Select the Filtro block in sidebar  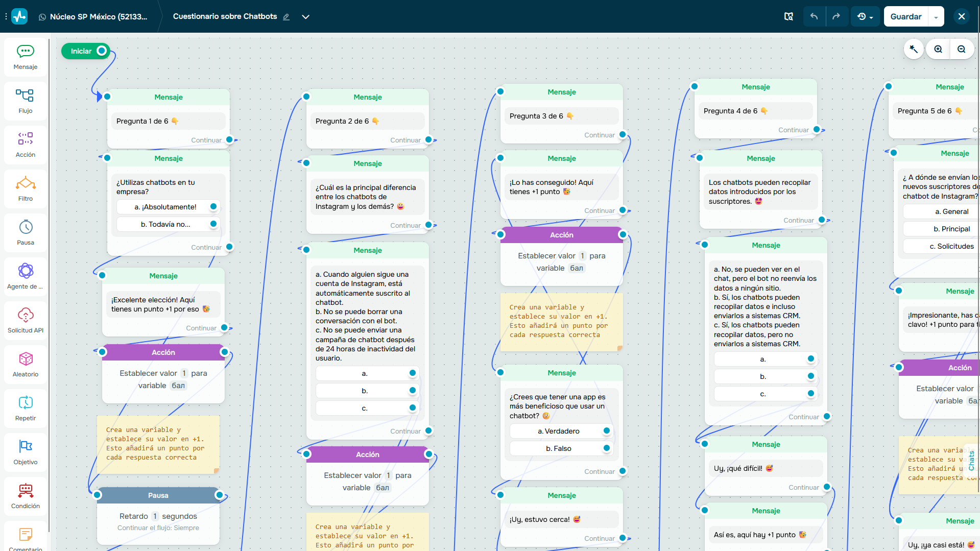[x=26, y=188]
